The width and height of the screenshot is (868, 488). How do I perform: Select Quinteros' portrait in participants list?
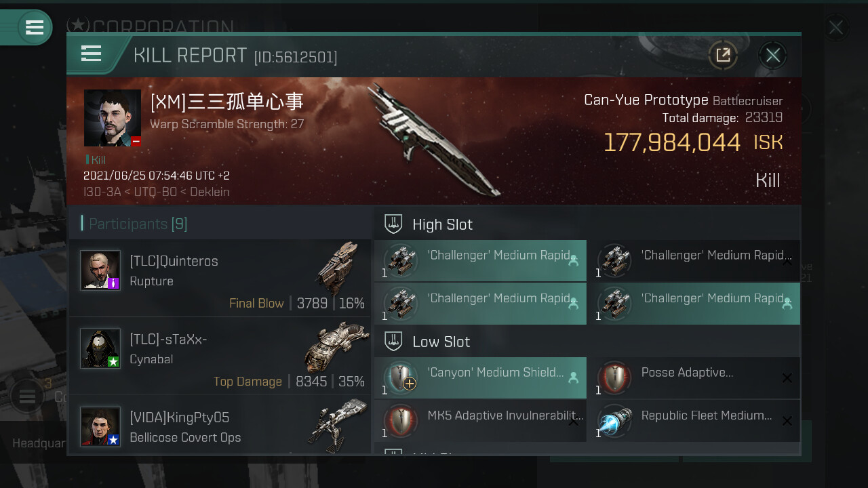pyautogui.click(x=100, y=270)
